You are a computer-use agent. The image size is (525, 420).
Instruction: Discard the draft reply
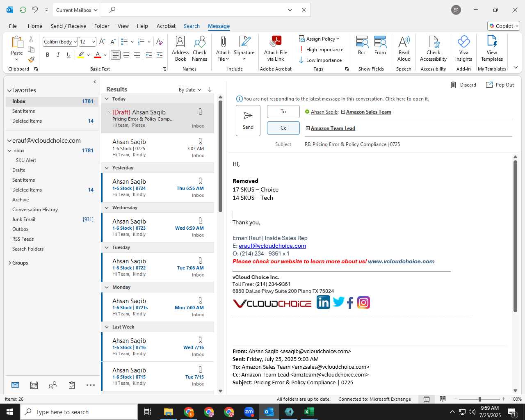pyautogui.click(x=463, y=85)
